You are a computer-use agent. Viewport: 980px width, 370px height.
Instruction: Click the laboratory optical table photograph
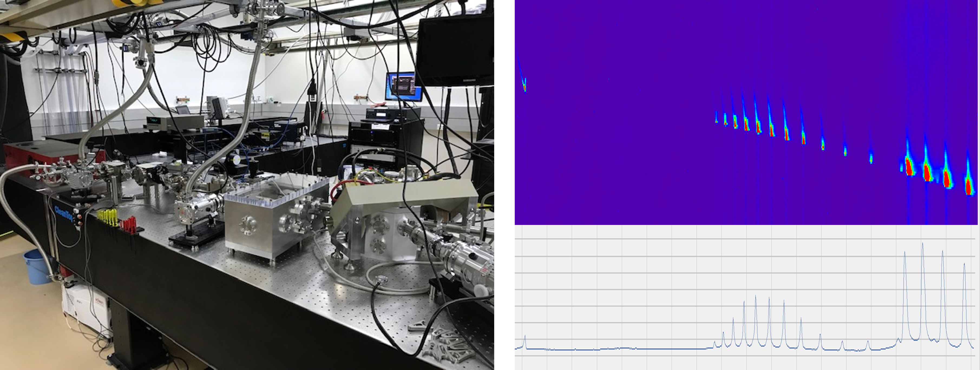pyautogui.click(x=247, y=185)
